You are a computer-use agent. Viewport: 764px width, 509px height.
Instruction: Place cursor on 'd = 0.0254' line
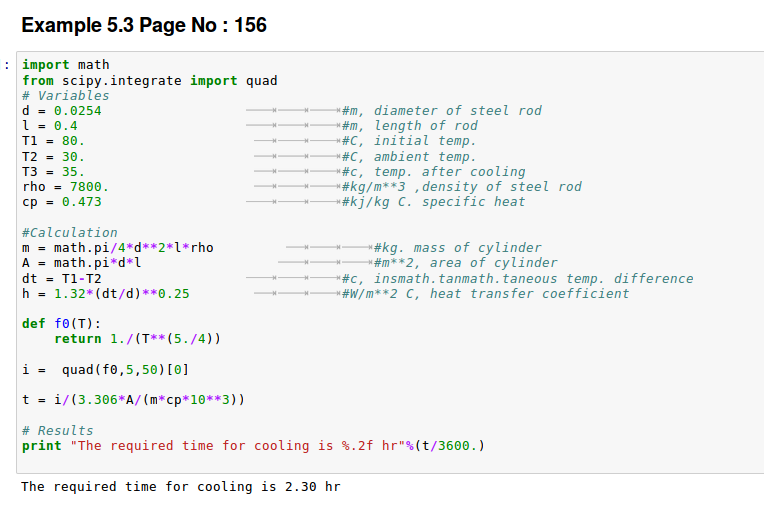coord(61,111)
